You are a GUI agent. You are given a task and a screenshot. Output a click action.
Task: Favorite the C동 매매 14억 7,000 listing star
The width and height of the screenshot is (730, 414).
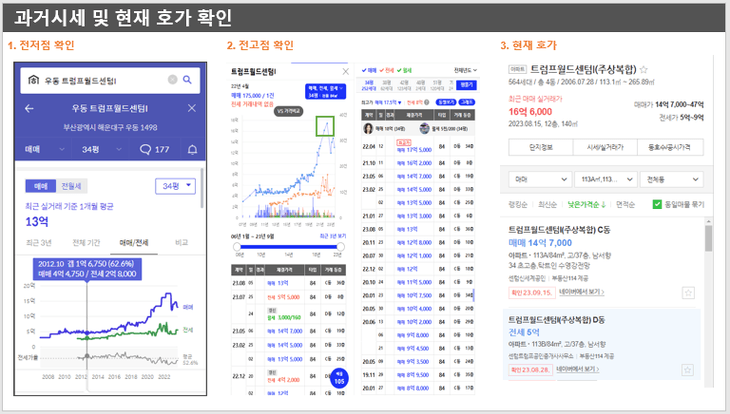tap(688, 293)
